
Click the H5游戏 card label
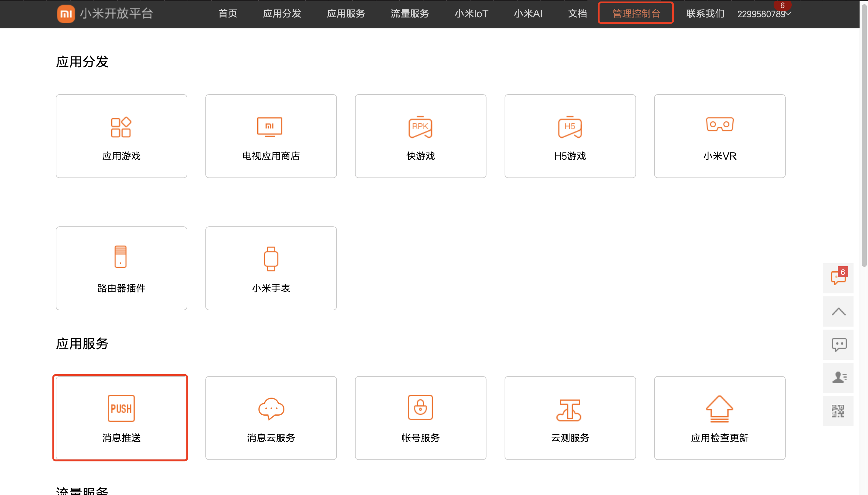570,156
